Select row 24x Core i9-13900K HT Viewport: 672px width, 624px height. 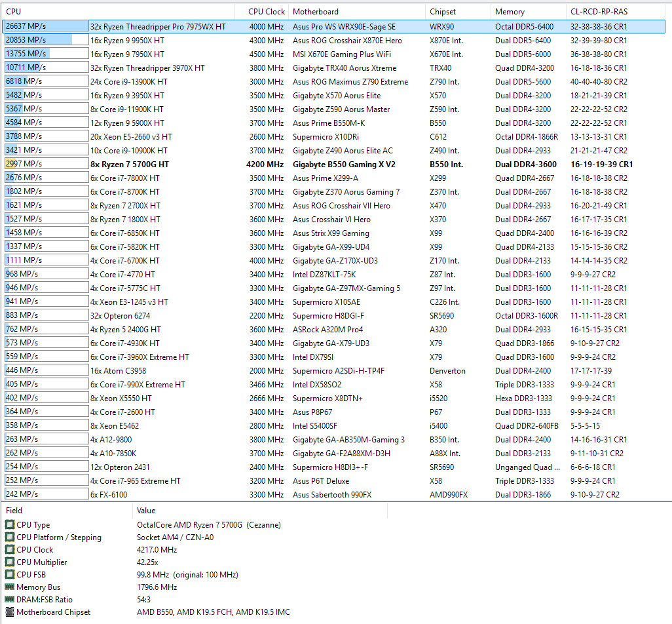click(333, 81)
